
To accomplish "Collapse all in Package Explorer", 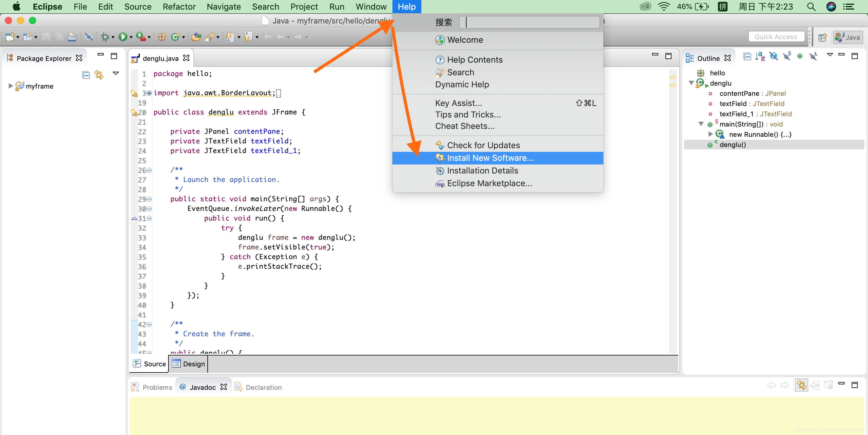I will coord(86,75).
